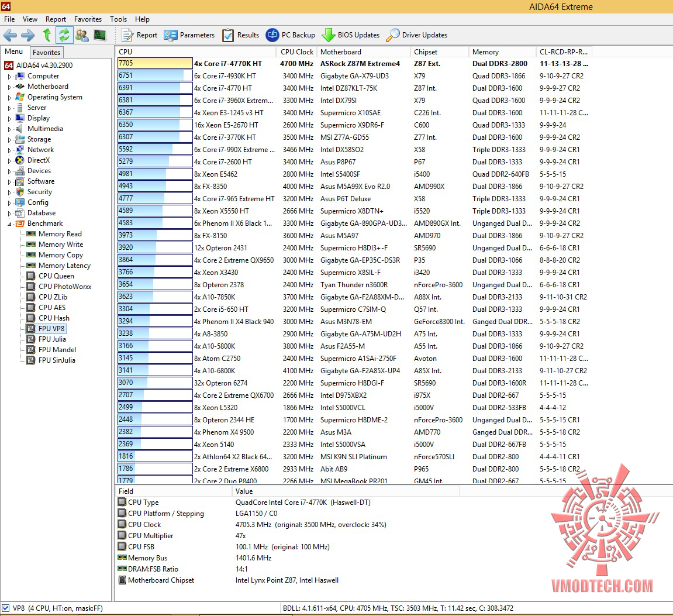Viewport: 673px width, 616px height.
Task: Select Storage node
Action: pos(39,139)
